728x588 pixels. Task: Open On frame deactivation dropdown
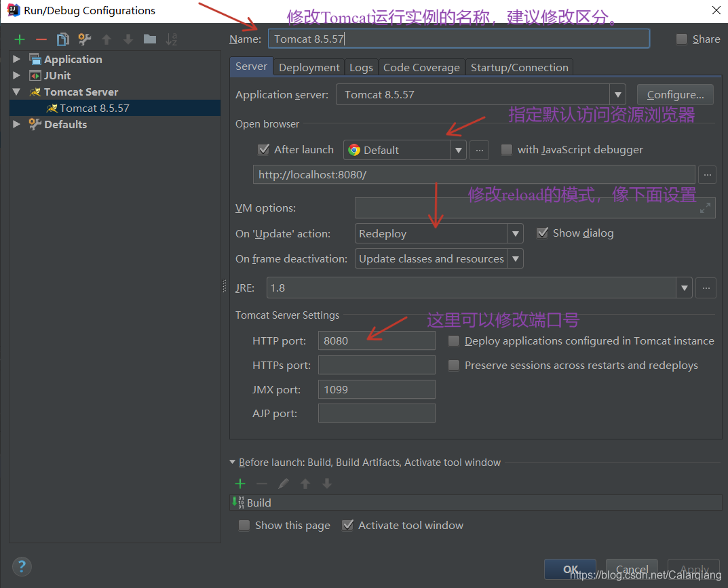(x=515, y=258)
